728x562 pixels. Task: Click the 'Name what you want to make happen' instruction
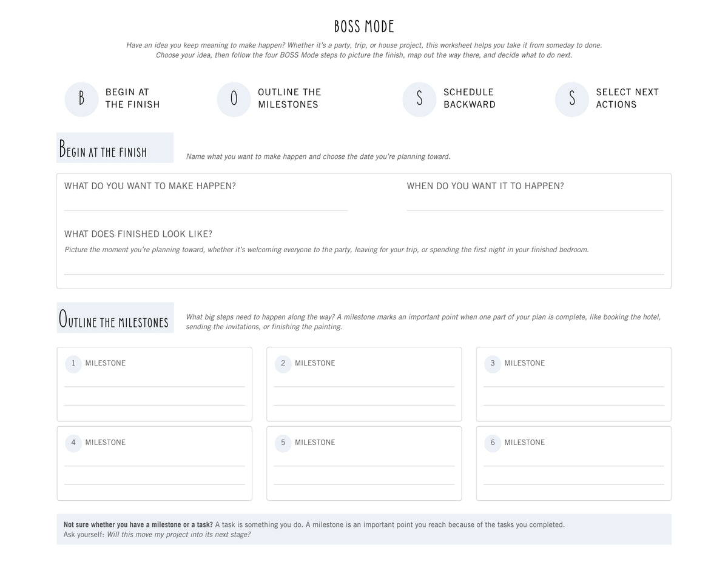(x=318, y=156)
